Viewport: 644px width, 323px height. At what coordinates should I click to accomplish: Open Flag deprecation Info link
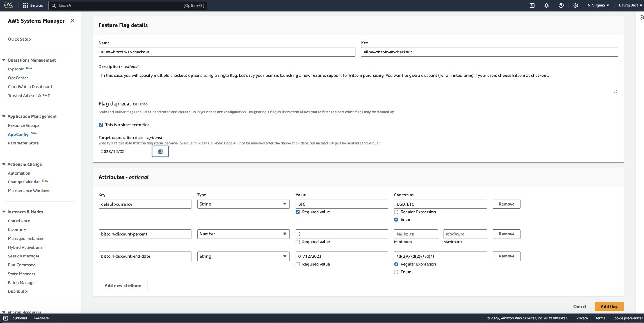pyautogui.click(x=144, y=104)
